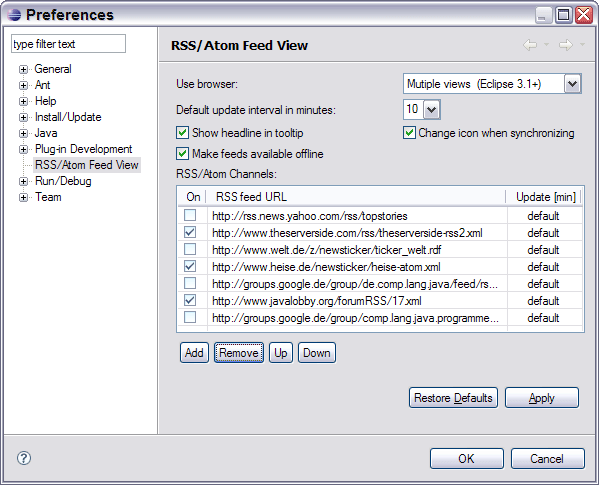Disable the theserverside feed checkbox
Screen dimensions: 599x485
(190, 232)
